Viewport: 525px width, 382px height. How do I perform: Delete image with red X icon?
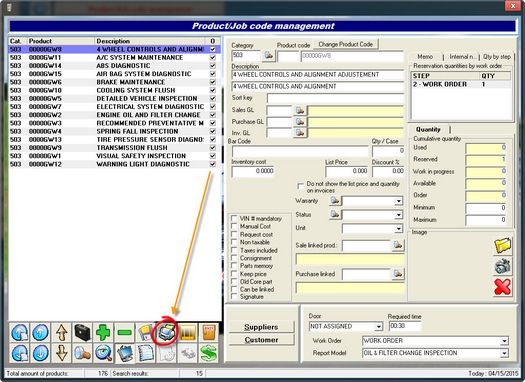(503, 287)
